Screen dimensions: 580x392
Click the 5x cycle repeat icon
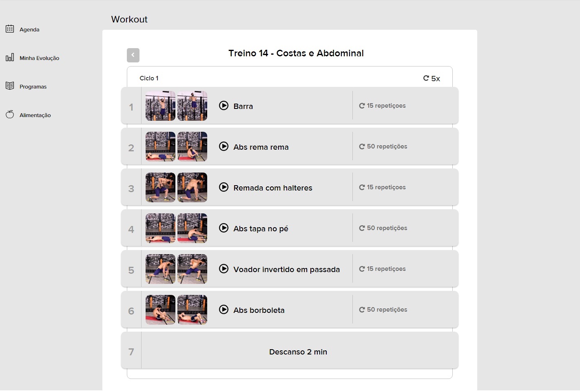[x=426, y=78]
